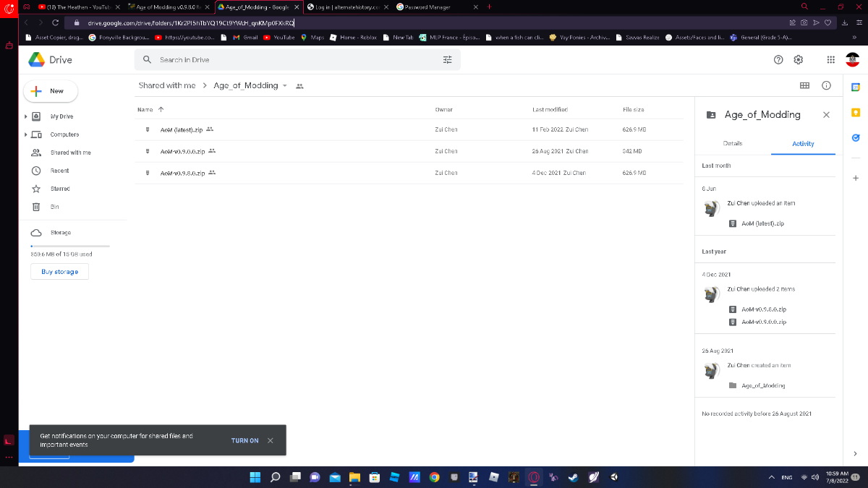This screenshot has width=868, height=488.
Task: Open Computers in sidebar
Action: click(x=64, y=134)
